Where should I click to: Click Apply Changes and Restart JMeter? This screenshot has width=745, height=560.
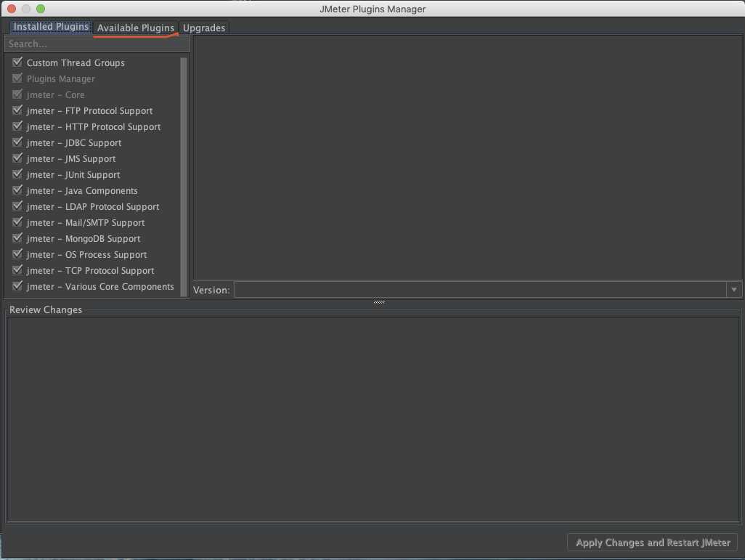point(652,543)
